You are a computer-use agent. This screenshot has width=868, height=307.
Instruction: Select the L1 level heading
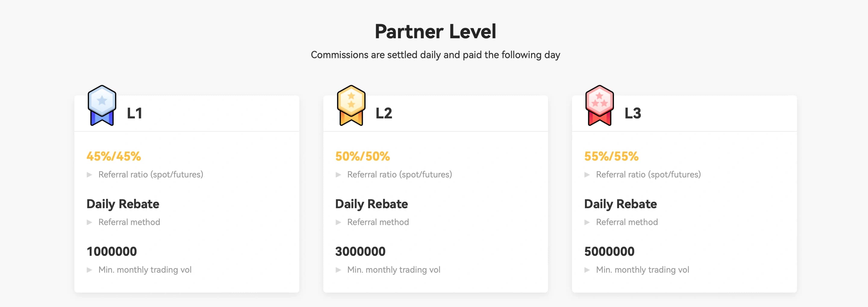(135, 113)
